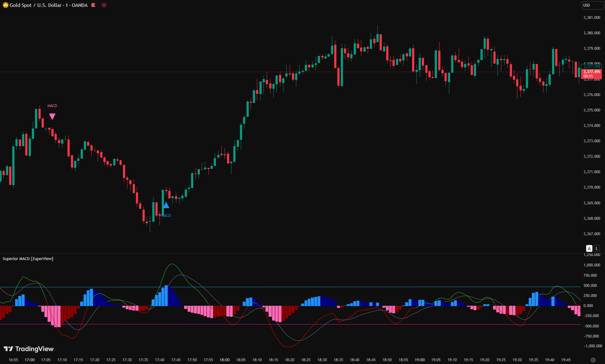This screenshot has width=605, height=364.
Task: Click the pink wavy-lines data status icon
Action: 104,5
